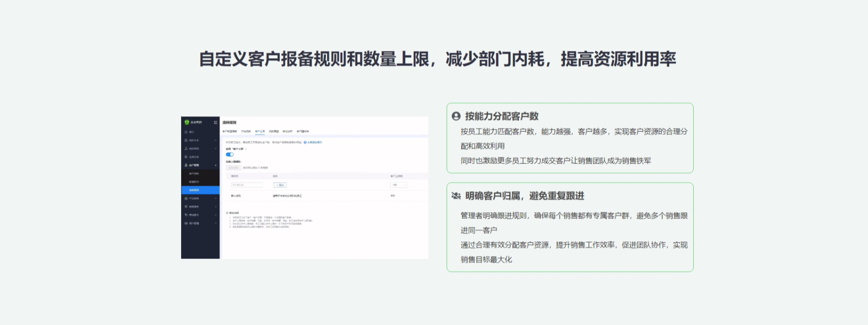Click the grayed add-rule button above table

click(233, 168)
